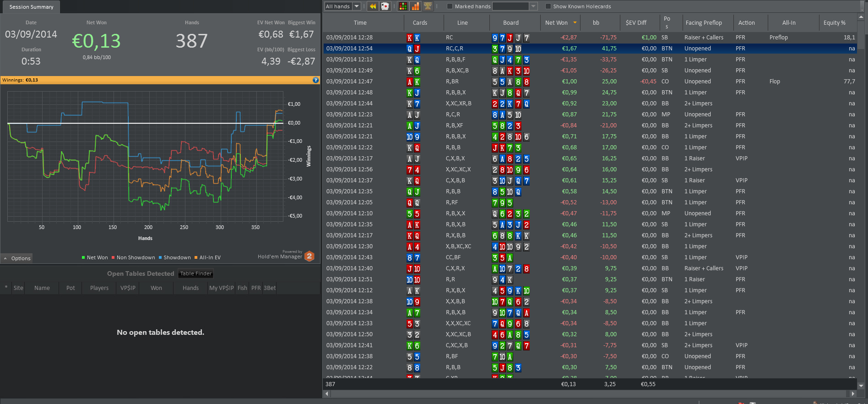Image resolution: width=868 pixels, height=404 pixels.
Task: Select the highlighted hand at 03/09/2014 12:54
Action: coord(590,49)
